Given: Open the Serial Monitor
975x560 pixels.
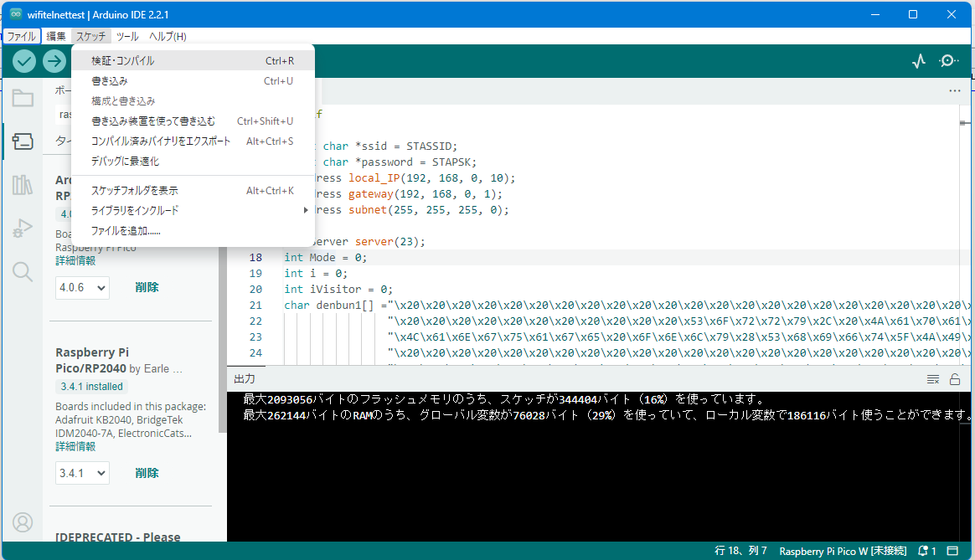Looking at the screenshot, I should click(948, 61).
